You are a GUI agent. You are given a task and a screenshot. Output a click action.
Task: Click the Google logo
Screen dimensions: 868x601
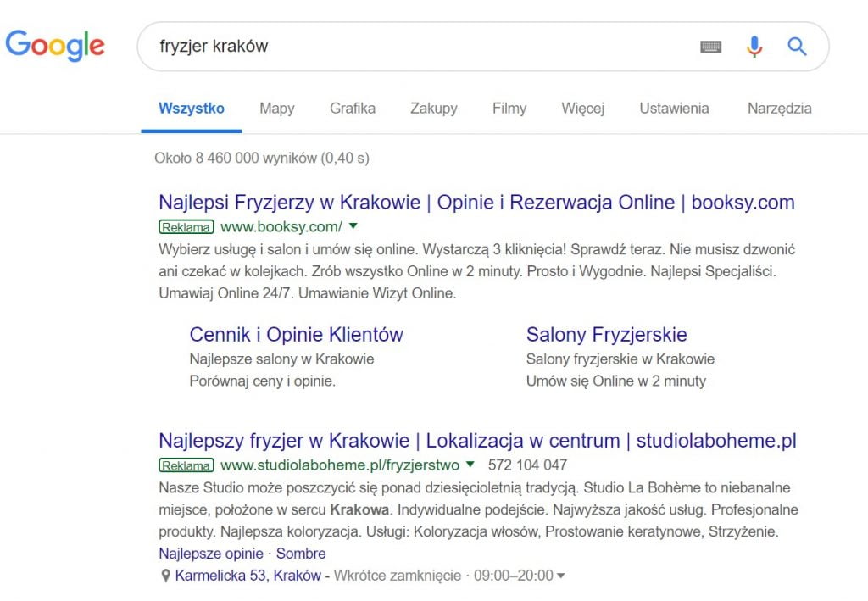click(55, 45)
